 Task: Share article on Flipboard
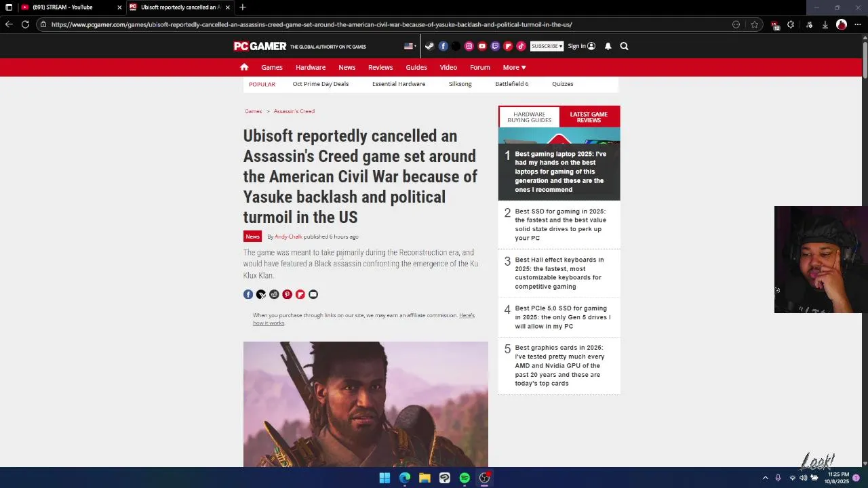tap(300, 294)
